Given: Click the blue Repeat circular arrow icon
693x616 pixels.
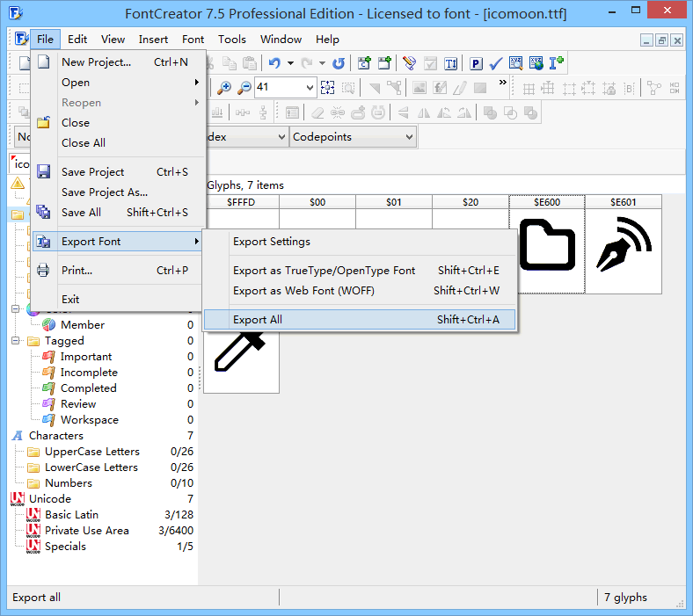Looking at the screenshot, I should click(x=339, y=63).
